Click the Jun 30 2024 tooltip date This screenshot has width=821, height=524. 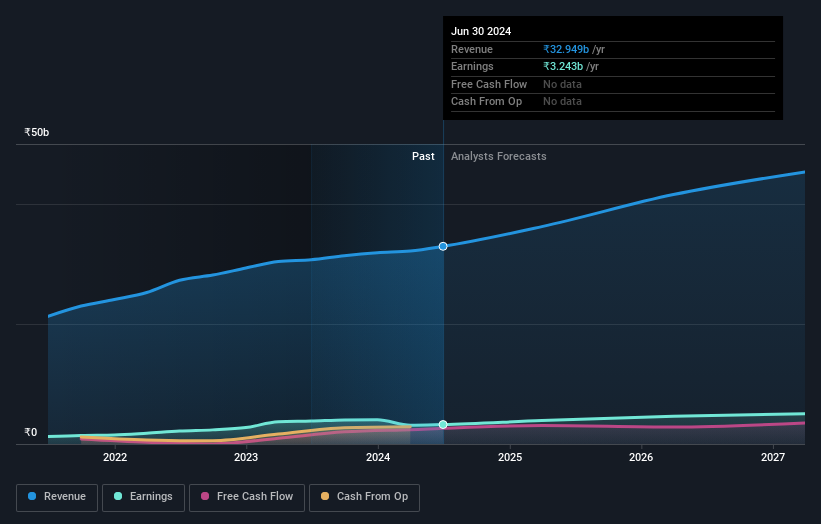point(481,31)
